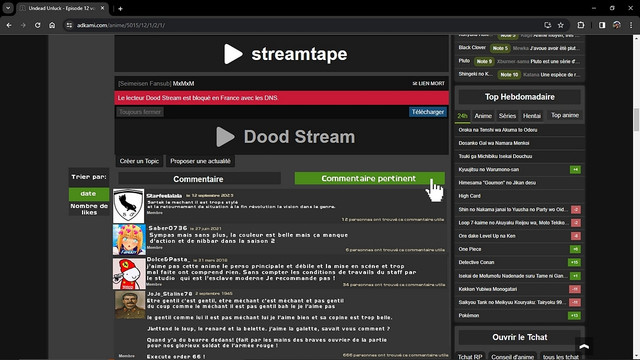Click green rank badge beside Detective Conan
This screenshot has height=360, width=640.
tap(574, 262)
